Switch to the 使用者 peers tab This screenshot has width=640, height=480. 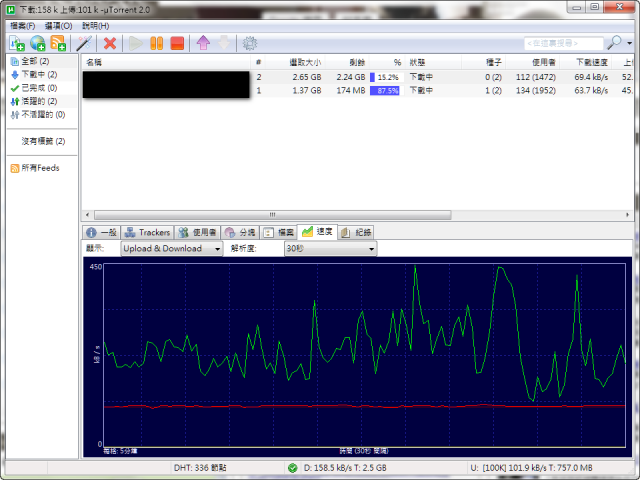[x=198, y=232]
